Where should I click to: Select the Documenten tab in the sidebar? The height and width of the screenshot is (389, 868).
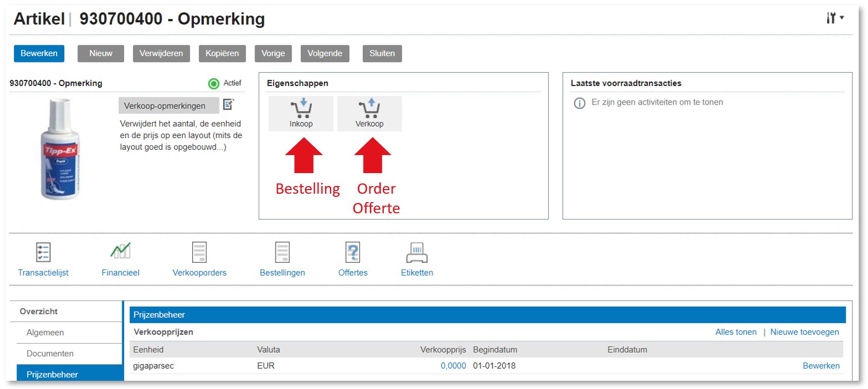50,354
